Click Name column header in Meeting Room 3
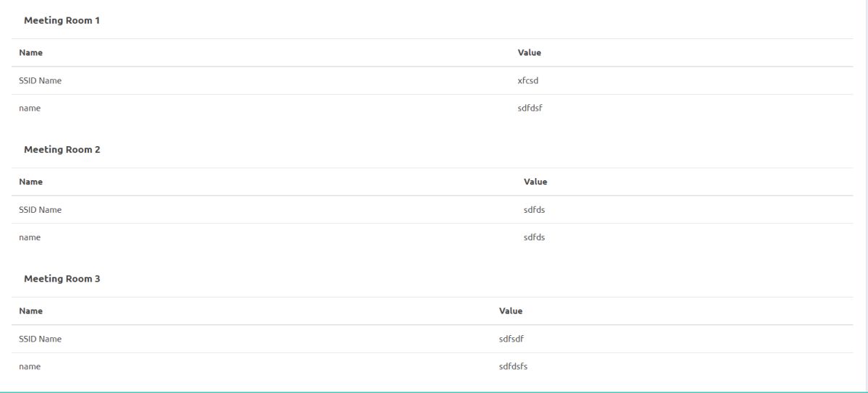The height and width of the screenshot is (393, 868). click(30, 310)
